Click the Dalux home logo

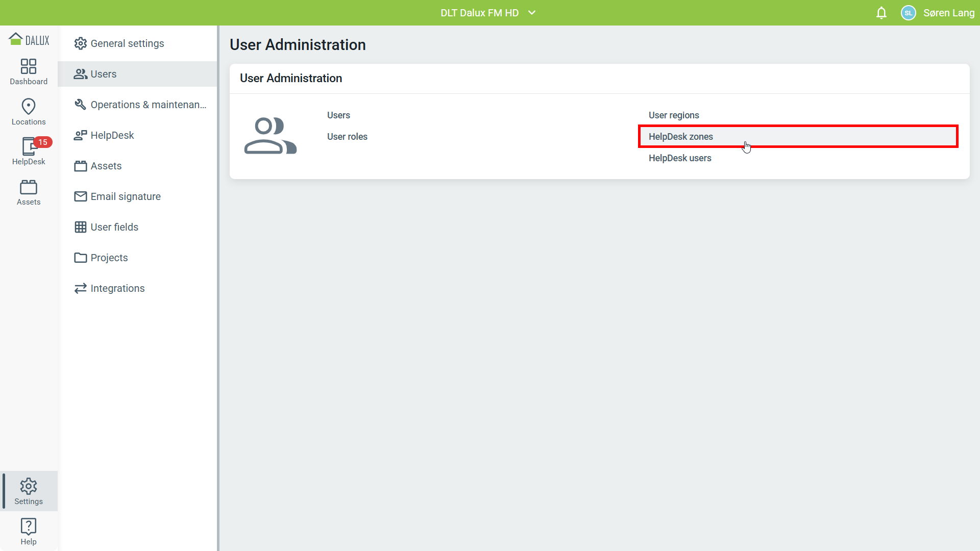[x=29, y=39]
